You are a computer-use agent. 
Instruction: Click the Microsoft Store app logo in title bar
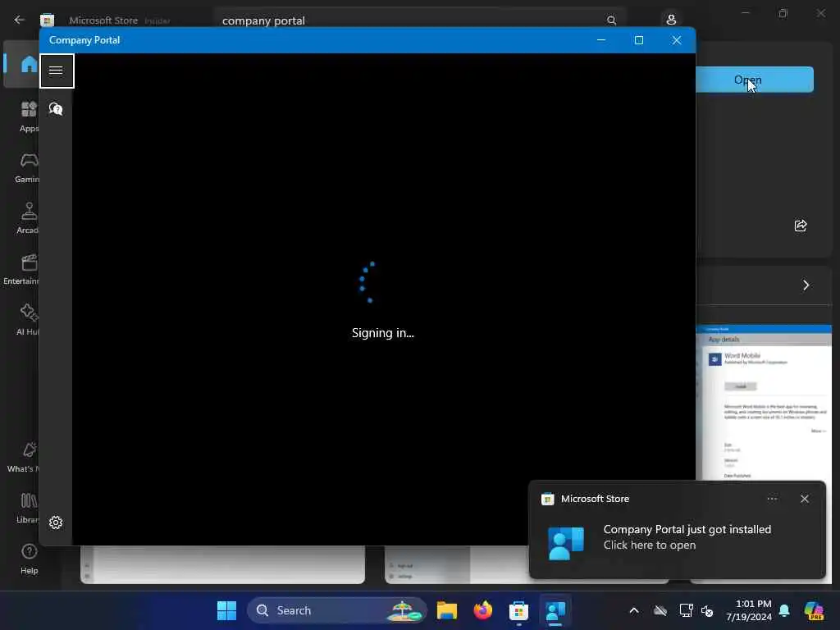47,20
